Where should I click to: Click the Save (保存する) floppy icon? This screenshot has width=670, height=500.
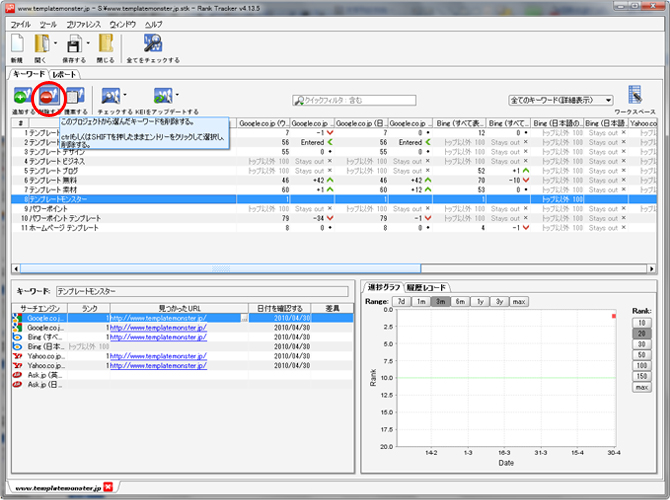tap(74, 44)
